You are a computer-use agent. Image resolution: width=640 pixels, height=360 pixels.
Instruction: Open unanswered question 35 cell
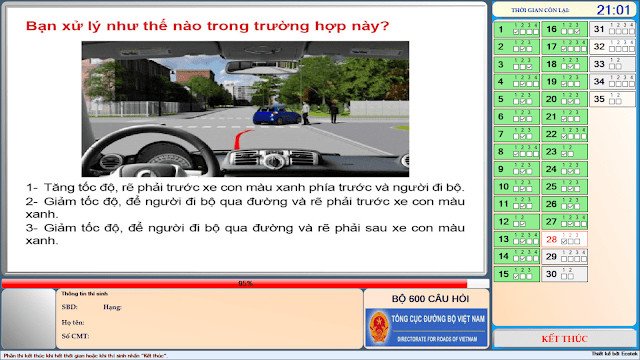(612, 99)
